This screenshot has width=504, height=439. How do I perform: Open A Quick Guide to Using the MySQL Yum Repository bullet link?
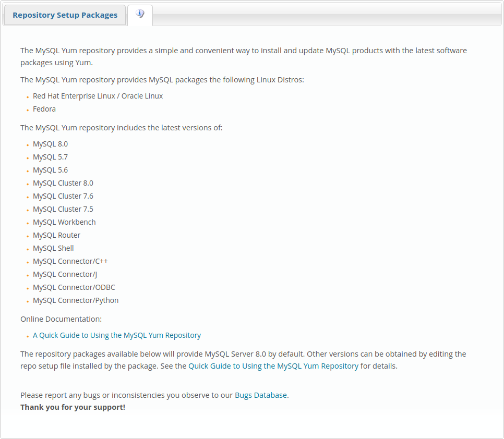117,335
